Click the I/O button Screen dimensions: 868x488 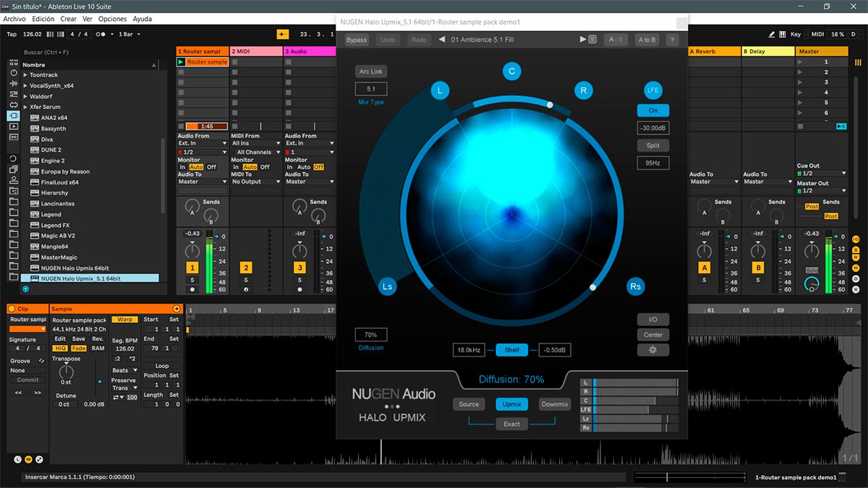(x=652, y=319)
